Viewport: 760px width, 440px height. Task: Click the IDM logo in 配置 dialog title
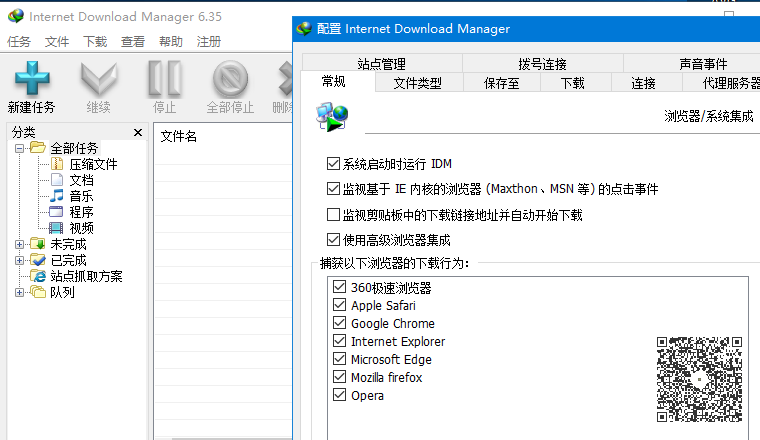(x=304, y=29)
